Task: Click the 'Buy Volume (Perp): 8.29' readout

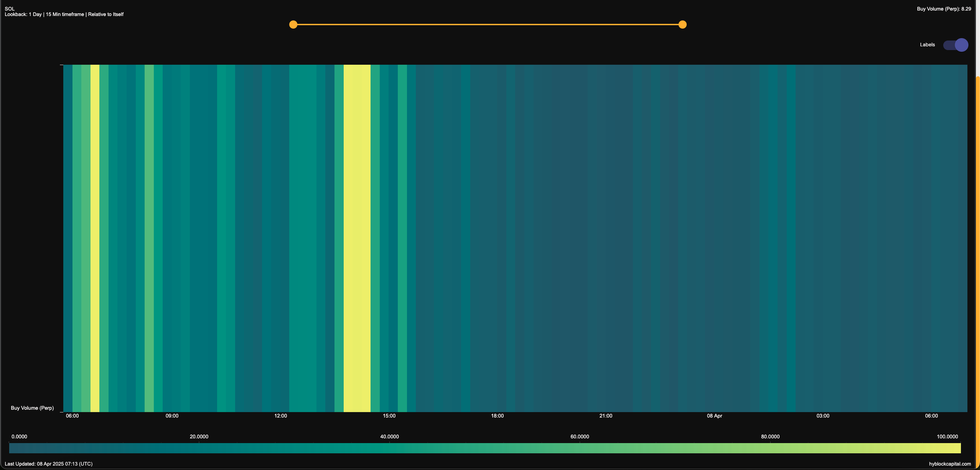Action: point(944,9)
